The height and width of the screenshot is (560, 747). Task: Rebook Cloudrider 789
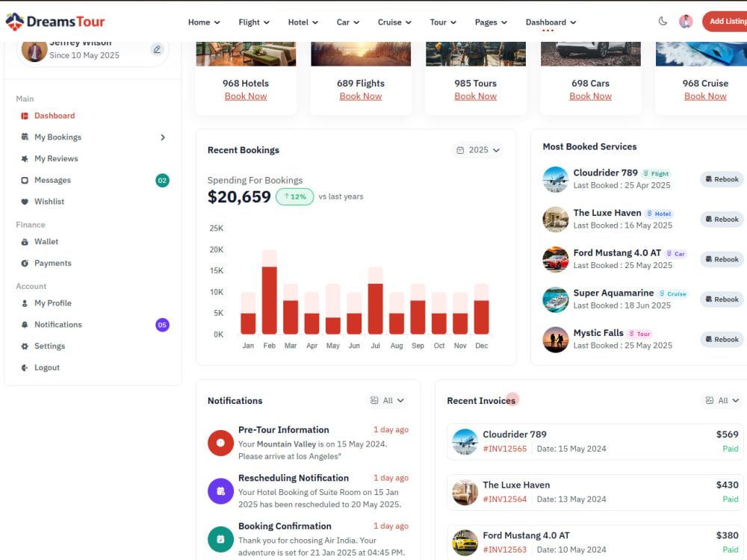point(722,179)
